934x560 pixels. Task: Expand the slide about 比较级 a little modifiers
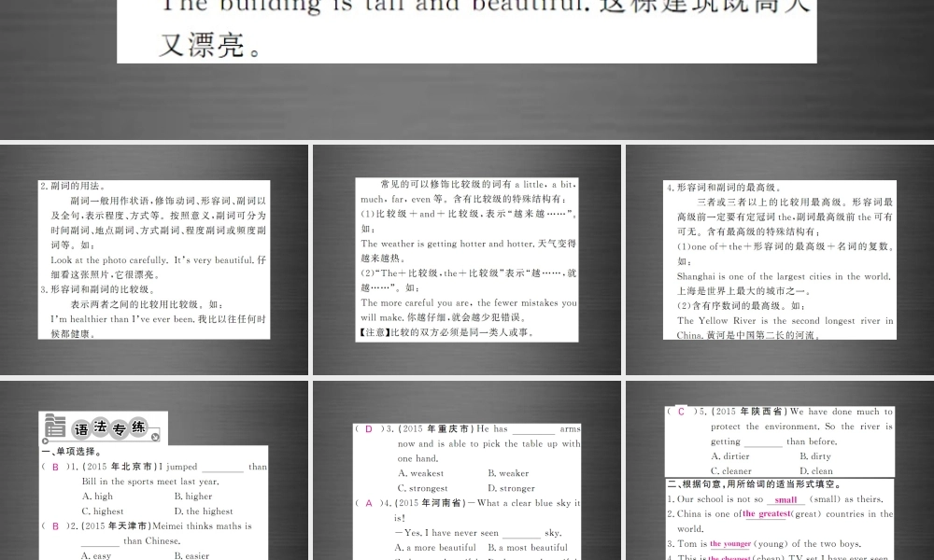click(x=467, y=259)
